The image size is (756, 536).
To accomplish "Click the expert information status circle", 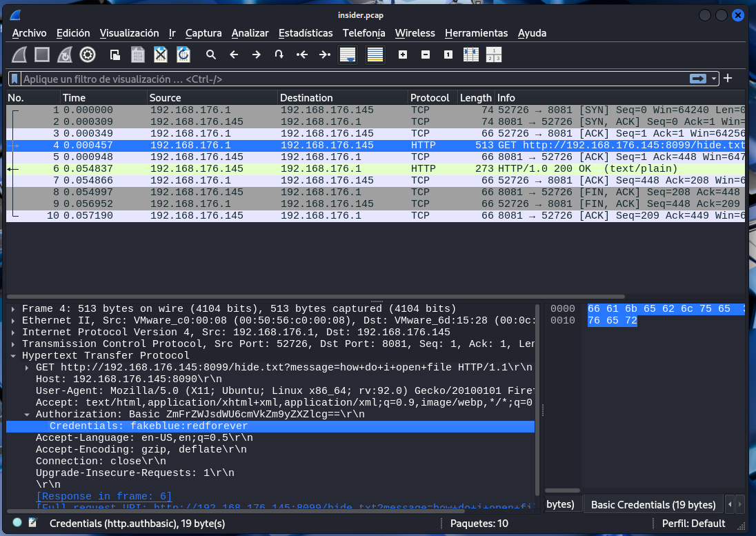I will 17,522.
